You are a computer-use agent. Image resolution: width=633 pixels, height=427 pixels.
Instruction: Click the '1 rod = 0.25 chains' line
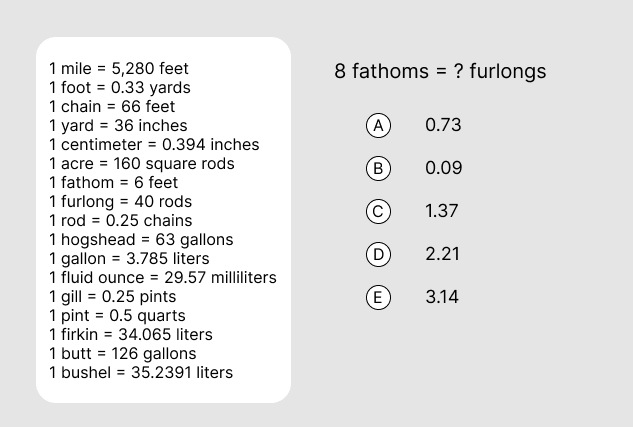(121, 220)
